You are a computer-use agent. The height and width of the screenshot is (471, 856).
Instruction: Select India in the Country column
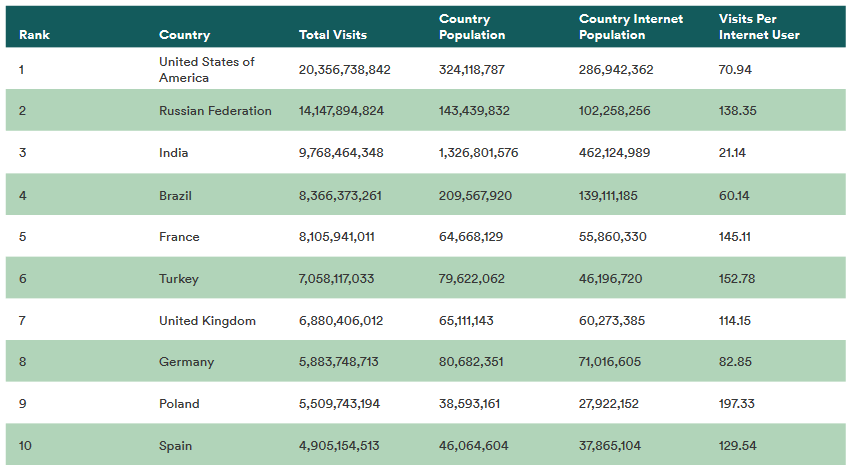point(174,153)
